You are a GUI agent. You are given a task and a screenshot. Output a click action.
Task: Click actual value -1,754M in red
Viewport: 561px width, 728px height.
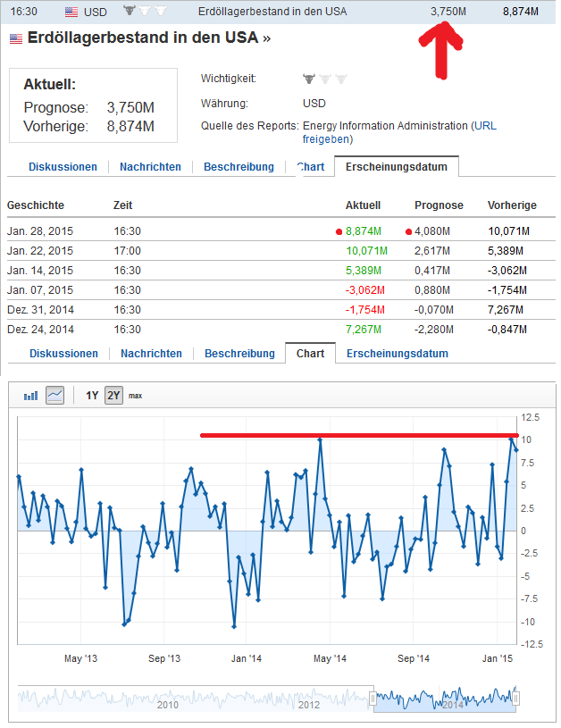tap(364, 310)
